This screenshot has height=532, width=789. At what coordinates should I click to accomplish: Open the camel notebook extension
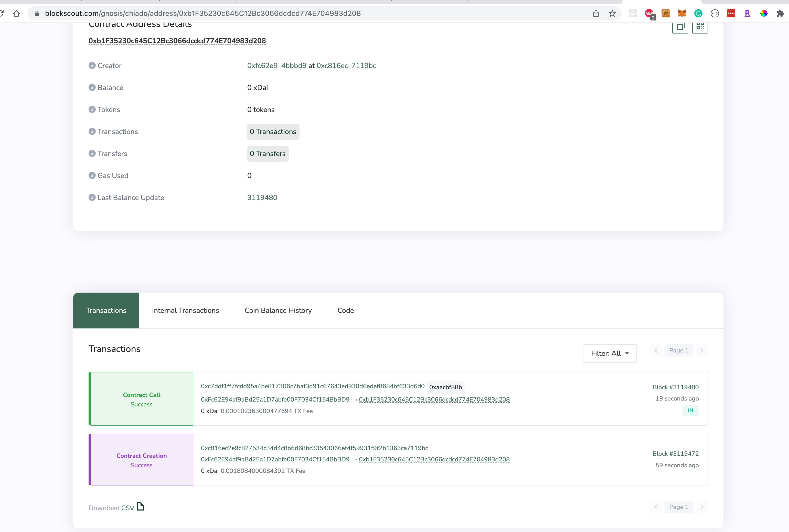[x=665, y=14]
